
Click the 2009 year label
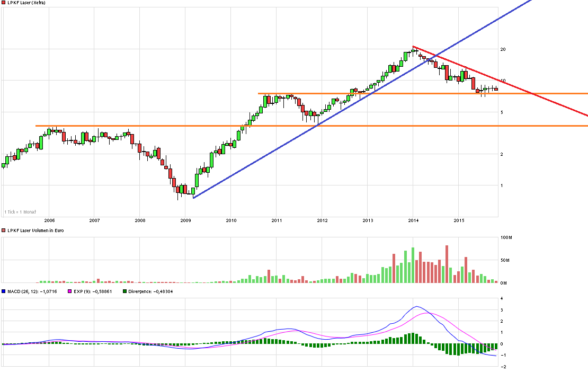[185, 220]
